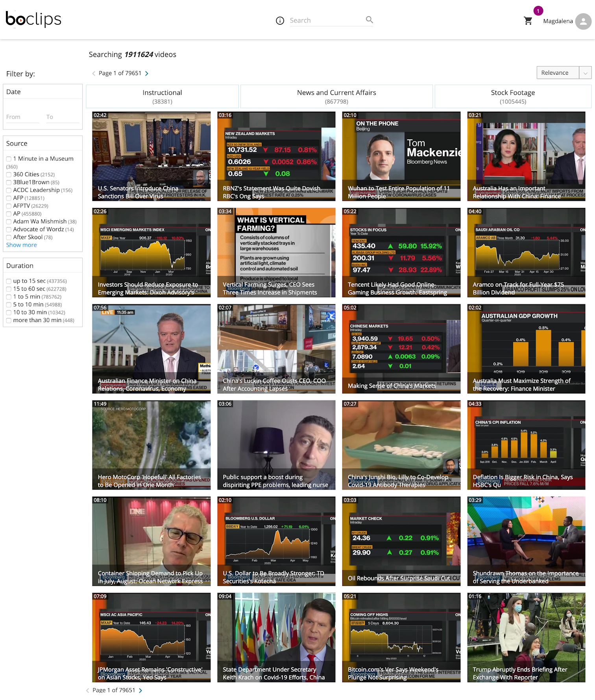Screen dimensions: 595x700
Task: Open Public support PPE nurse video
Action: [276, 445]
